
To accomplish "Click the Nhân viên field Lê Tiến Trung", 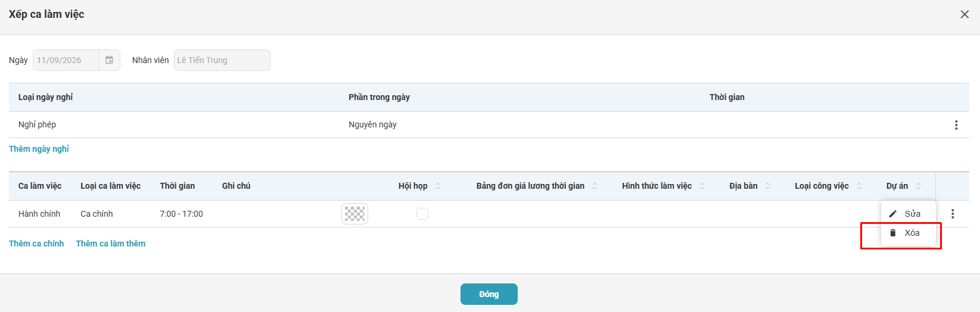I will point(222,60).
